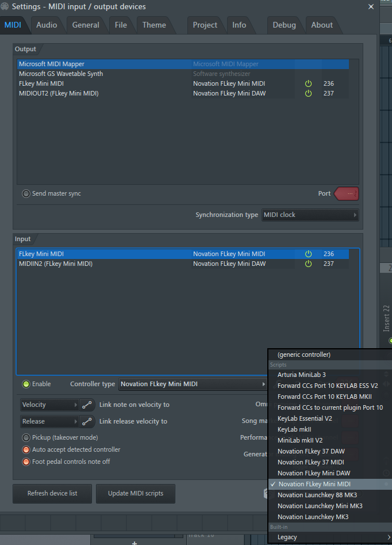Select Microsoft MIDI Mapper output row
This screenshot has height=545, width=392.
pyautogui.click(x=183, y=64)
